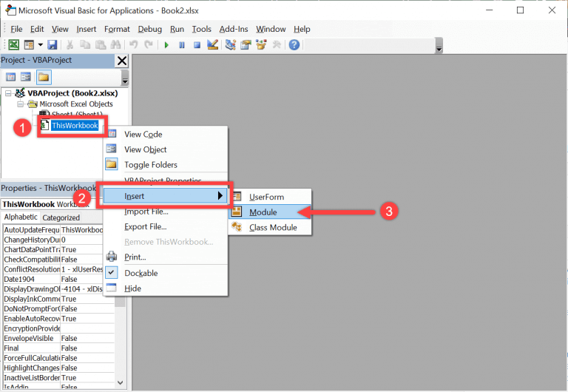Click the Properties list scroll down arrow
This screenshot has width=568, height=392.
pos(121,382)
